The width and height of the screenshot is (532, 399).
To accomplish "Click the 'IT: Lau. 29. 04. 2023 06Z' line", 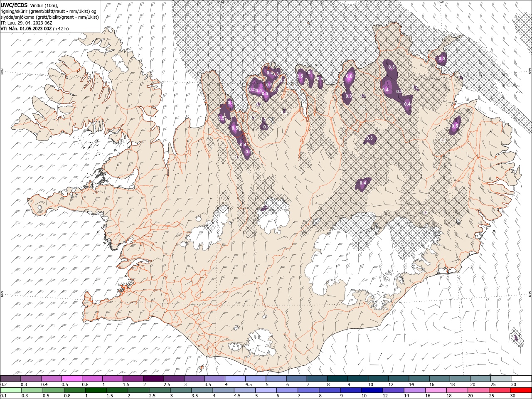I will click(x=26, y=23).
